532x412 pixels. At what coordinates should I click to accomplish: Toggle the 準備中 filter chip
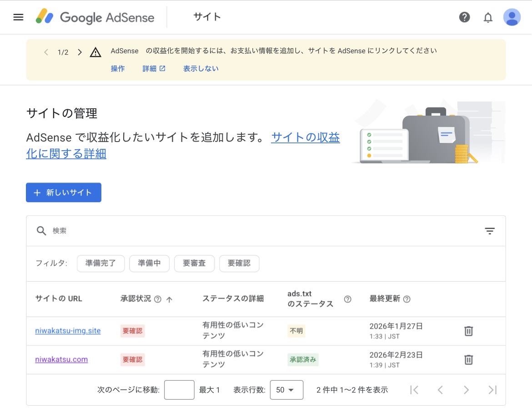(x=149, y=263)
